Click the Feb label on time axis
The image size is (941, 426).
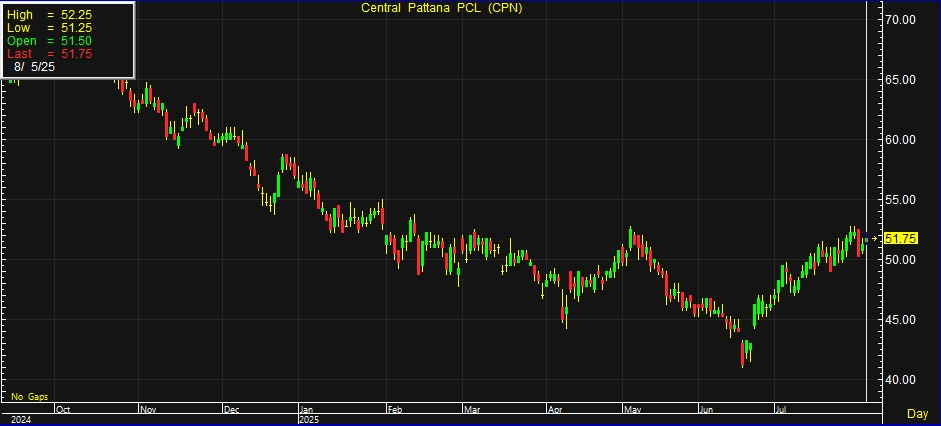(394, 410)
